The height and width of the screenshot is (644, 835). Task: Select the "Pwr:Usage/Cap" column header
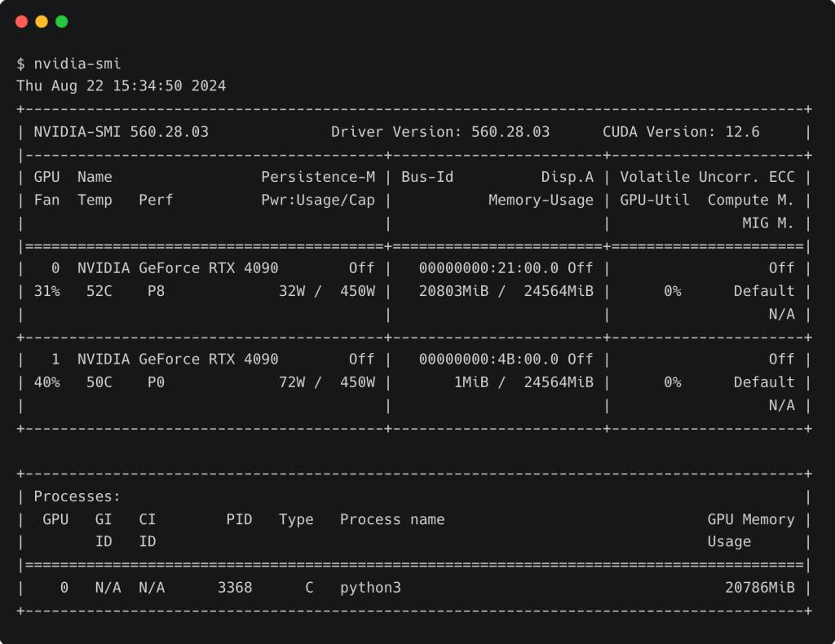coord(319,200)
